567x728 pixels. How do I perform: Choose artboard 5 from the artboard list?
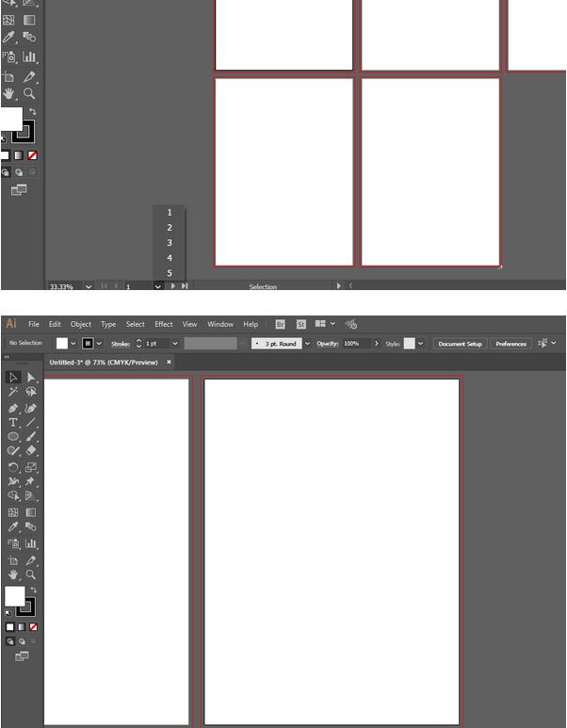tap(170, 273)
